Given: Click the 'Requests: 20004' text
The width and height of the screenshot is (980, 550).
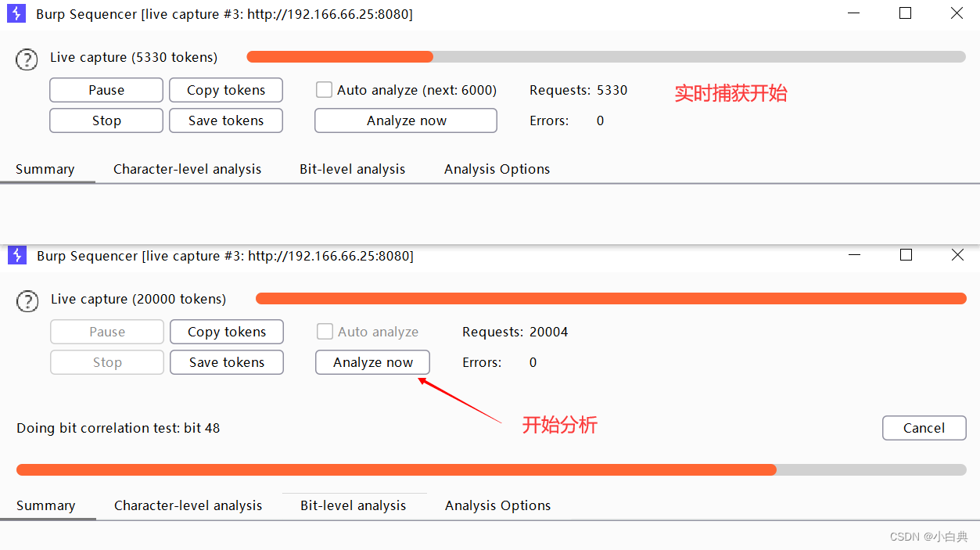Looking at the screenshot, I should (515, 332).
